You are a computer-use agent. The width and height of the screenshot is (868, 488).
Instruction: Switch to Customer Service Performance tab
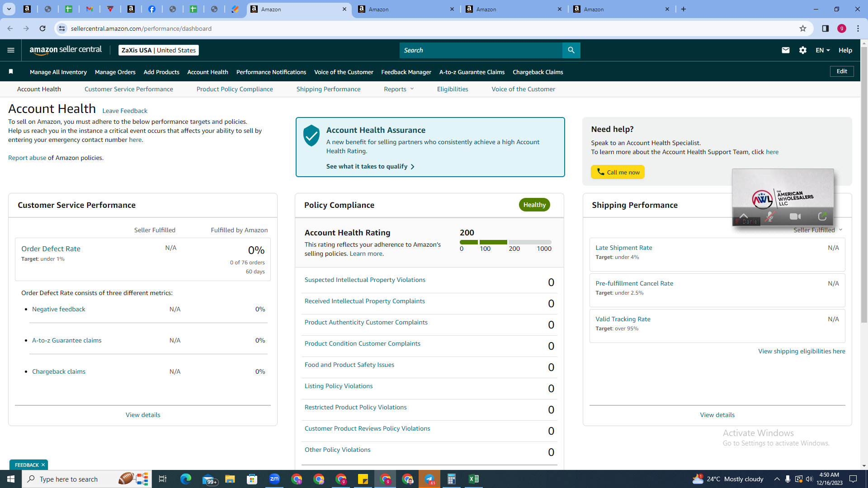(129, 89)
